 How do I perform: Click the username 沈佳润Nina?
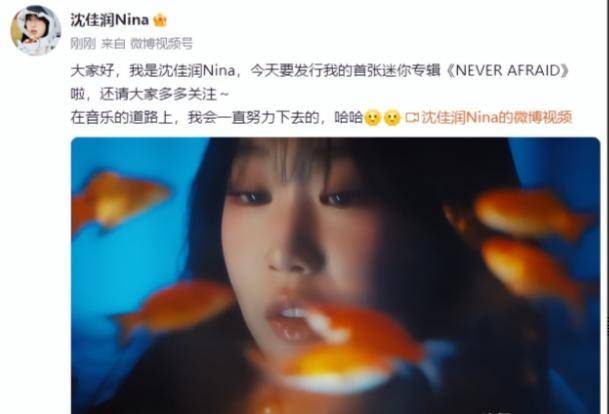110,20
